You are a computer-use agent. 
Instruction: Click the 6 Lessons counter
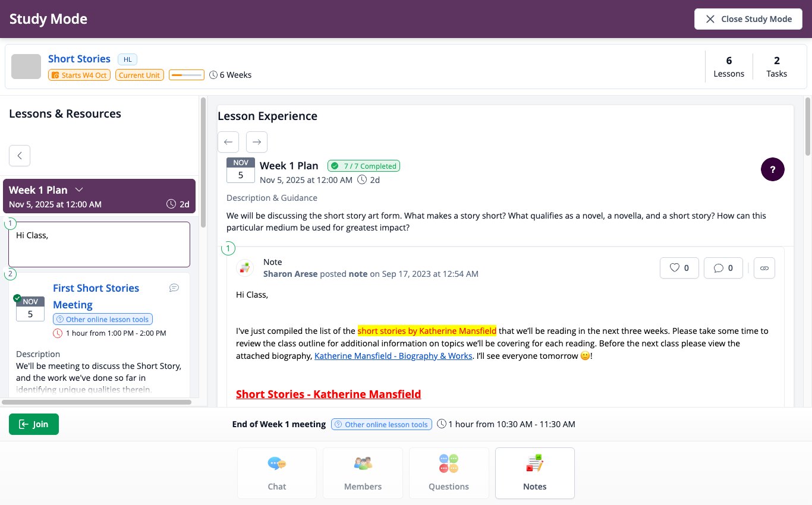tap(729, 67)
